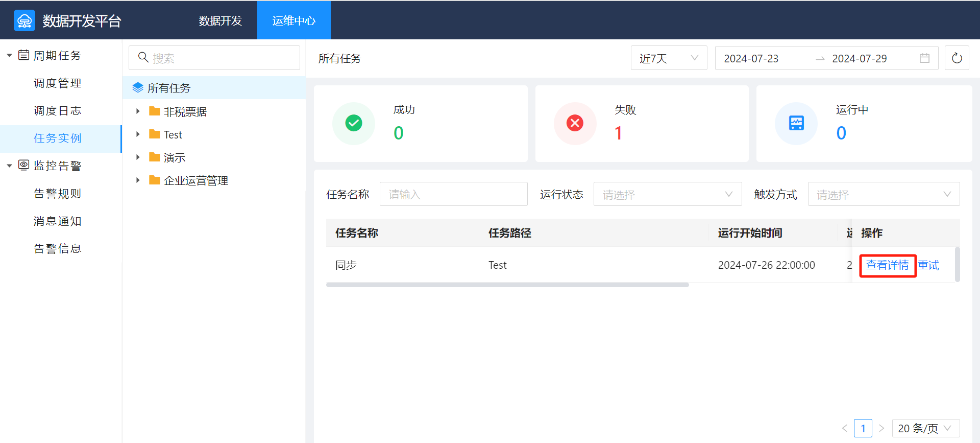Collapse the 周期任务 sidebar group
980x443 pixels.
pos(9,55)
